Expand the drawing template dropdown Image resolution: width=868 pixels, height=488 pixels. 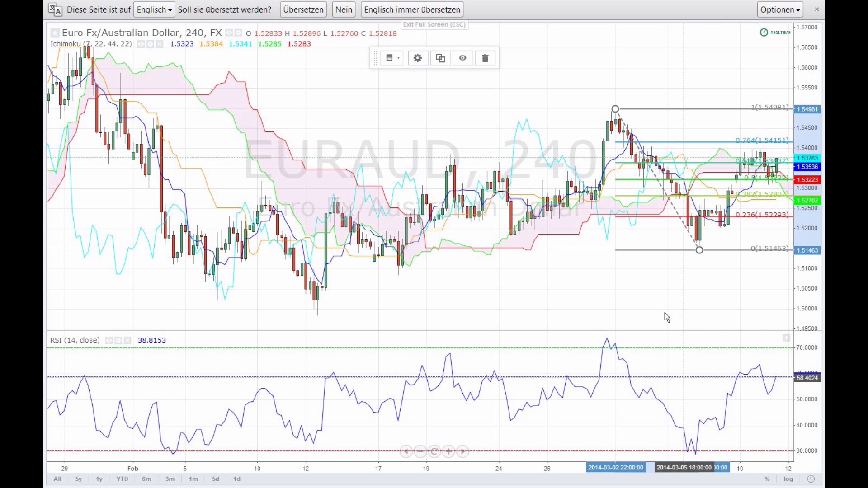[392, 58]
